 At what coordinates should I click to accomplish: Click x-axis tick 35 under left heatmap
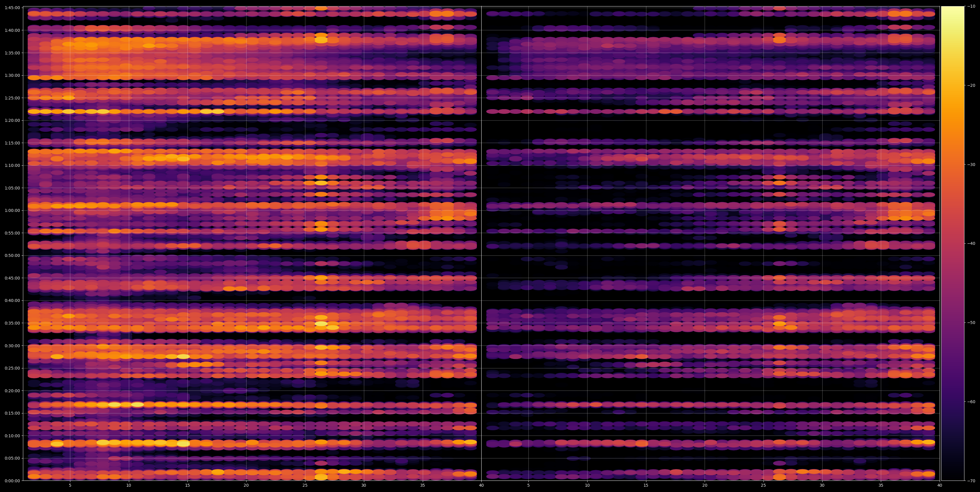pyautogui.click(x=423, y=485)
